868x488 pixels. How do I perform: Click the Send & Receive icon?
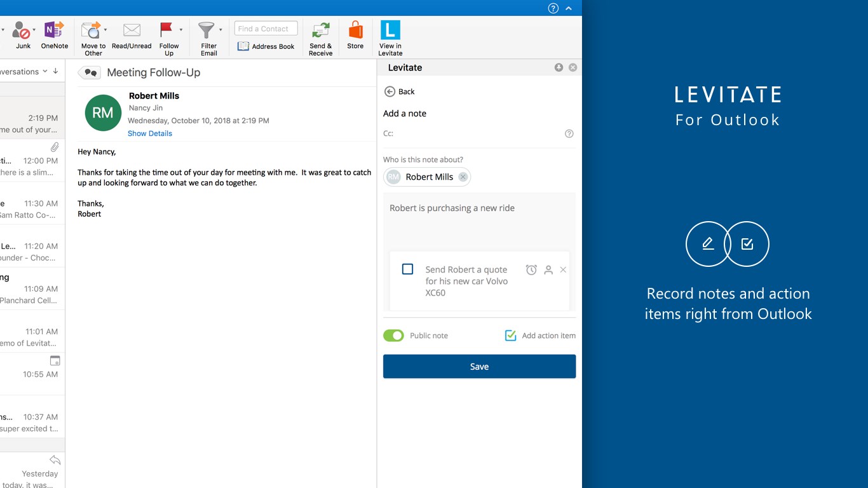[x=321, y=30]
